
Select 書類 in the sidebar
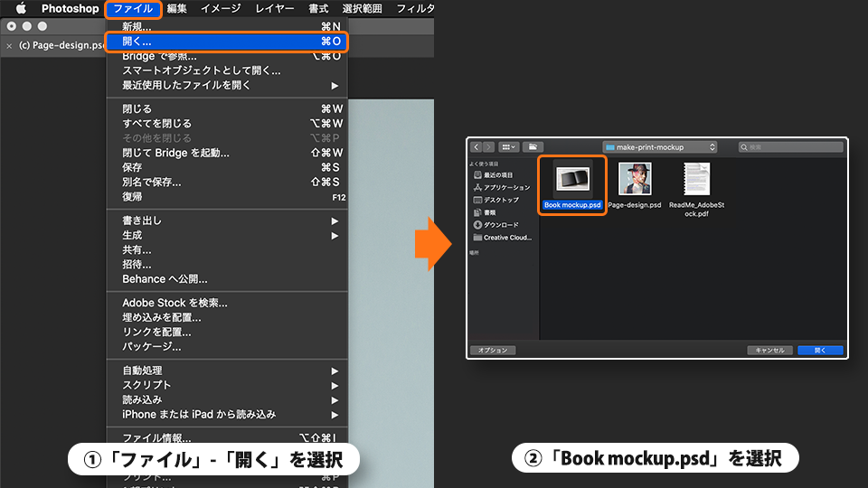click(x=485, y=212)
